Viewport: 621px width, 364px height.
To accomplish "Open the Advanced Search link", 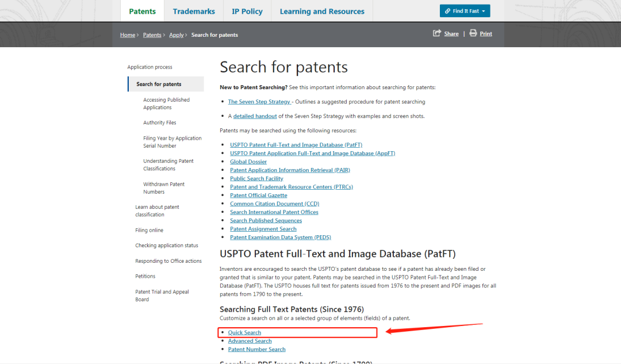I will pos(250,341).
